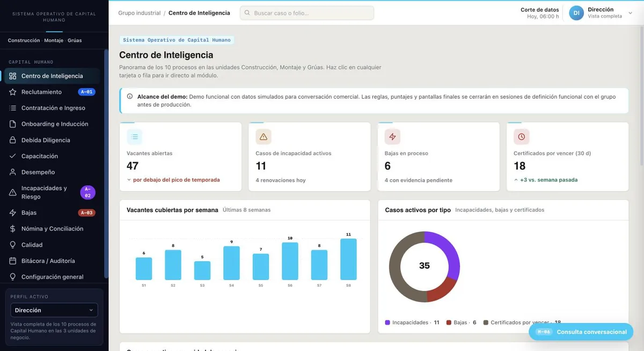Click the sidebar vertical scrollbar

[x=106, y=164]
